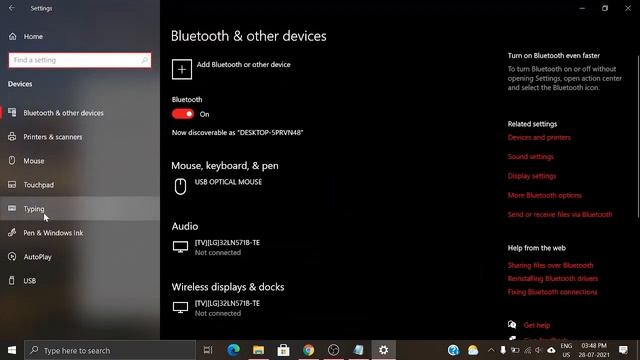This screenshot has height=360, width=640.
Task: Click the Get help link
Action: pos(537,325)
